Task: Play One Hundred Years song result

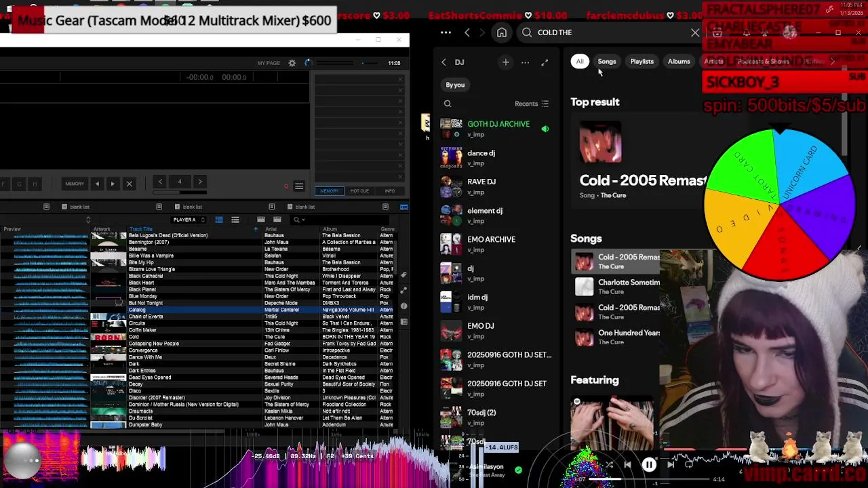Action: click(616, 337)
